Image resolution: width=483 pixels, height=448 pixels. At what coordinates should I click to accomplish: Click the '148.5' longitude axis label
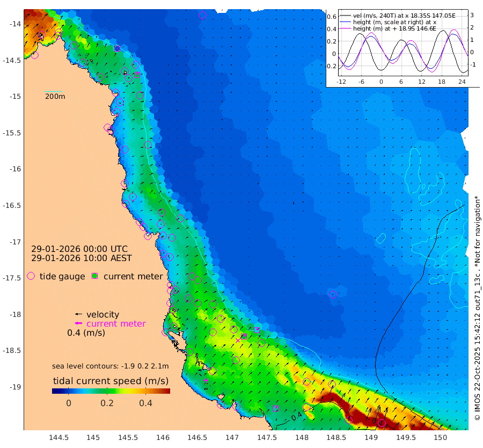click(336, 437)
